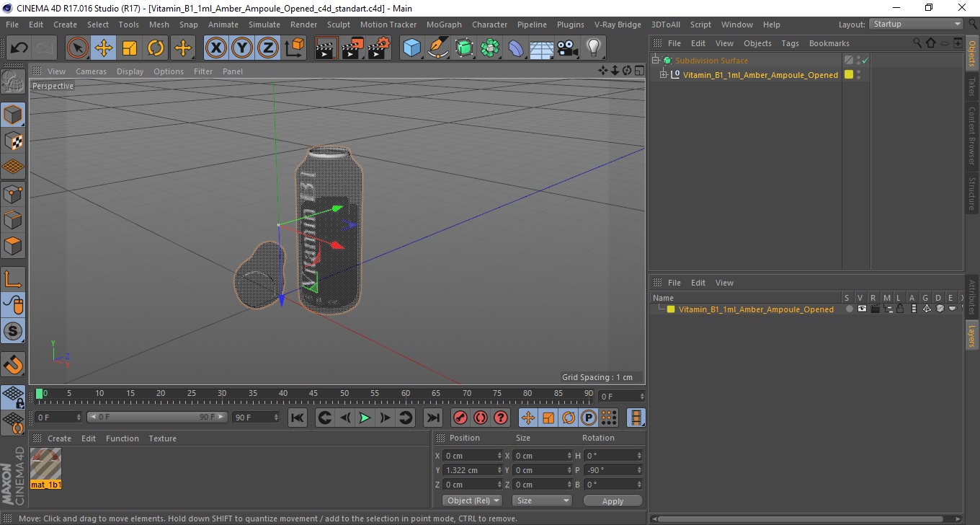
Task: Switch to Texture mode icon
Action: [x=13, y=141]
